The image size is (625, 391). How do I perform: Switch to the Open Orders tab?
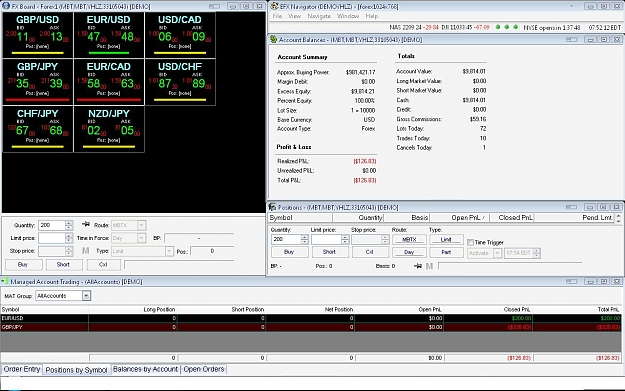point(204,369)
